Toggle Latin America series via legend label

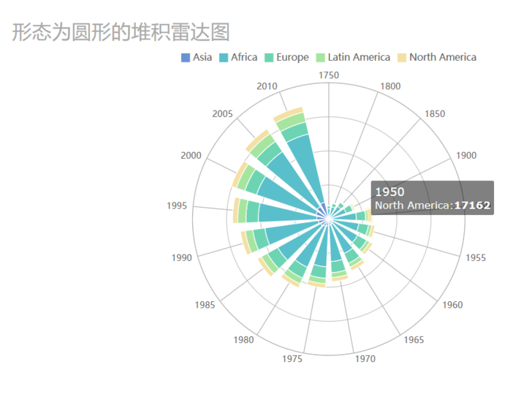(x=359, y=57)
